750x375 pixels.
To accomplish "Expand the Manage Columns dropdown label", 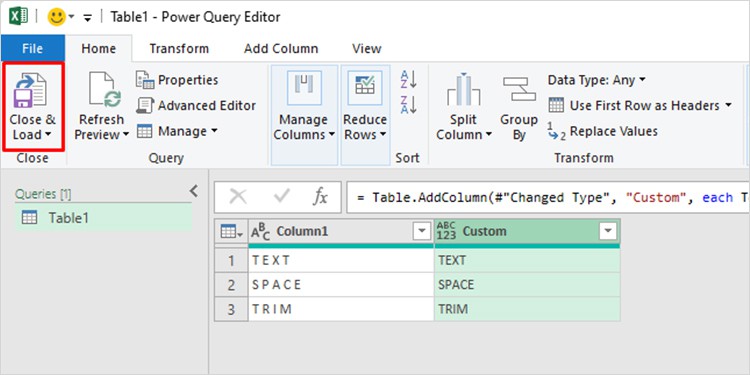I will 304,127.
